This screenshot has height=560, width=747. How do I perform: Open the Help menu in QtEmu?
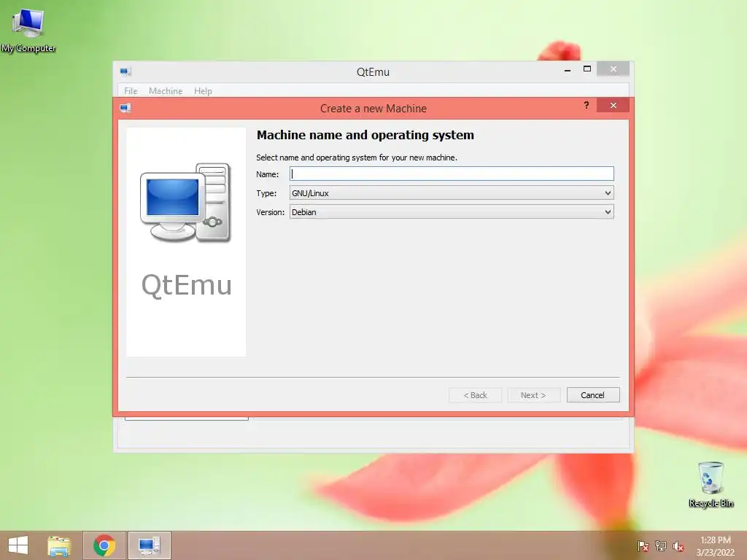point(203,91)
